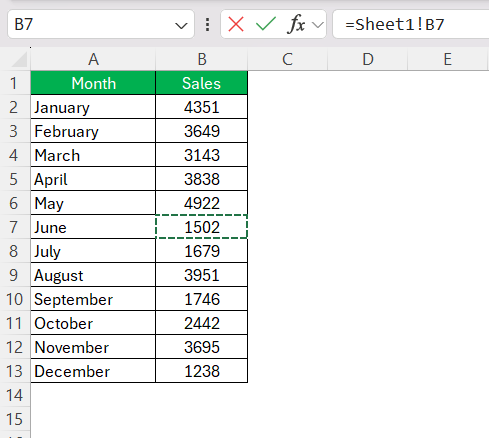Select row 11 header
Screen dimensions: 489x438
click(15, 323)
